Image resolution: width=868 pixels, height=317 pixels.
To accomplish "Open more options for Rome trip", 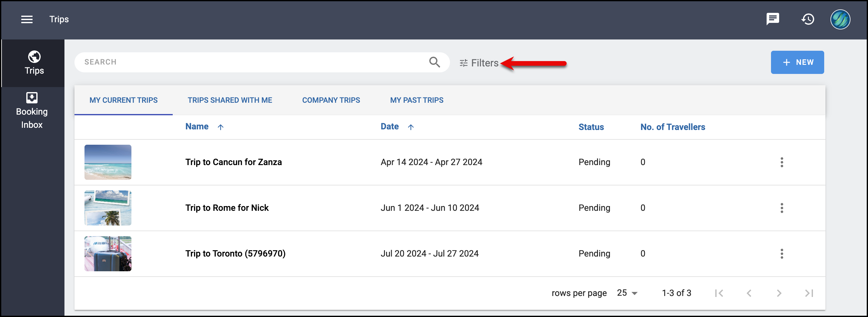I will (x=781, y=208).
